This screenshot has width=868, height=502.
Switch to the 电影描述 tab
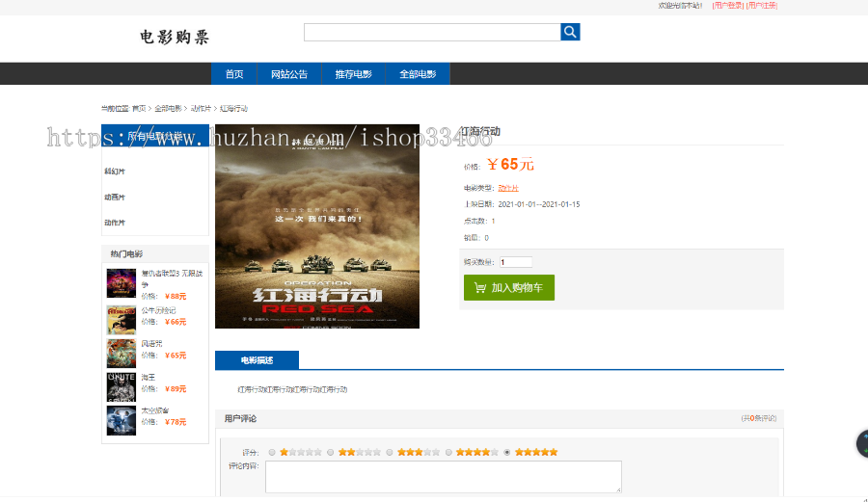coord(257,360)
